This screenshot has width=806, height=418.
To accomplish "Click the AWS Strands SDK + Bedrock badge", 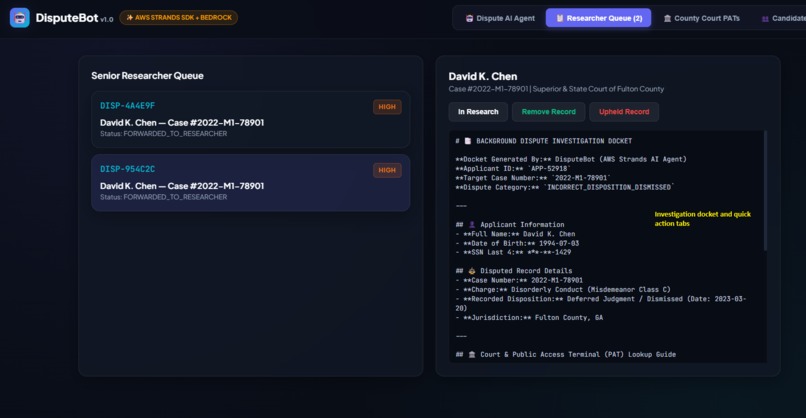I will click(x=178, y=17).
